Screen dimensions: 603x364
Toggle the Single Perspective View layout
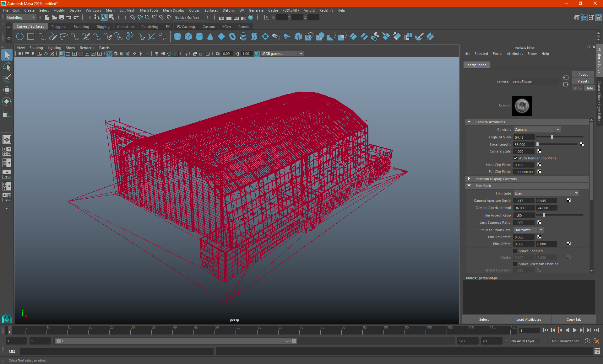point(7,140)
